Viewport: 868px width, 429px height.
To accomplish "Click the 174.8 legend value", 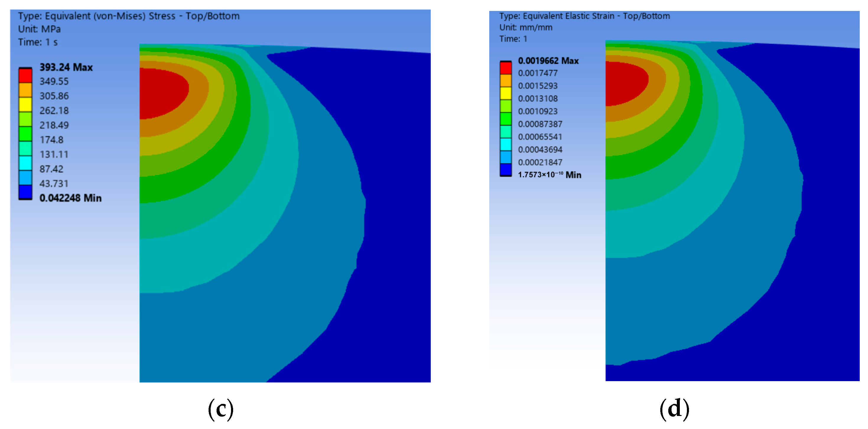I will (52, 139).
